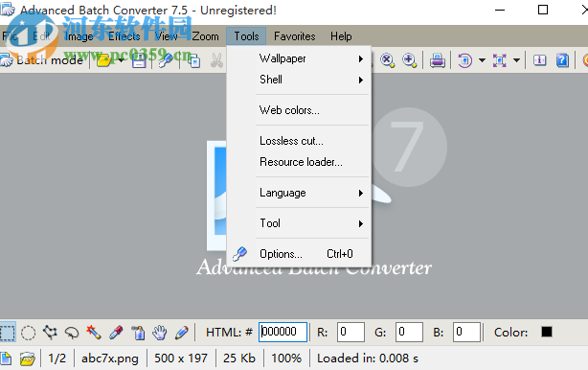
Task: Click the 25 Kb file size text
Action: tap(239, 358)
